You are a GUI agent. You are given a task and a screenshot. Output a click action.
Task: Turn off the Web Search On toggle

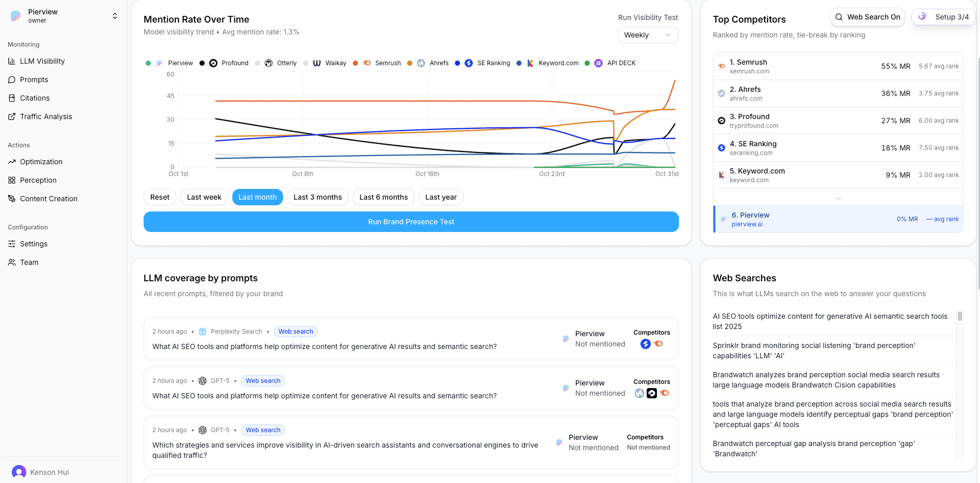click(x=867, y=17)
